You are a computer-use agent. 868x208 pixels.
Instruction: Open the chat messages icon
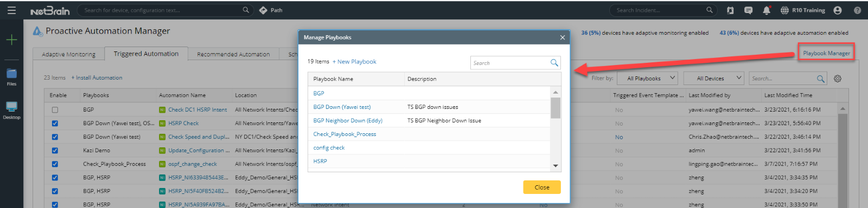coord(748,10)
